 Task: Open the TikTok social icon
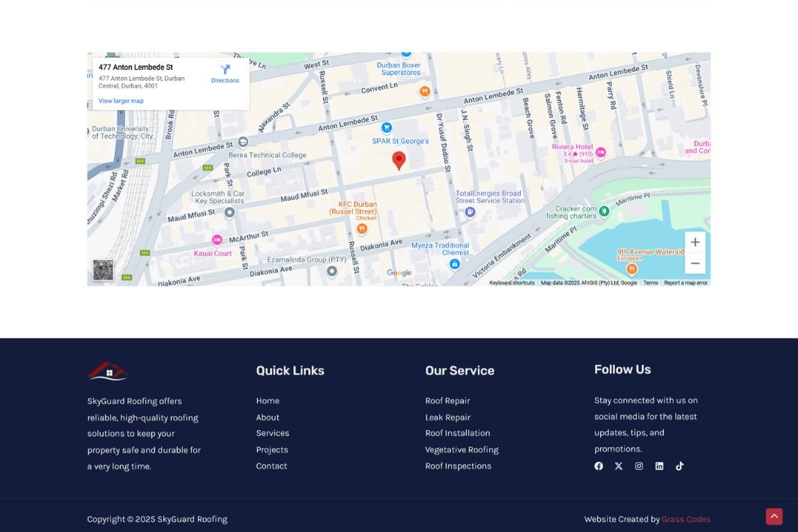point(680,466)
